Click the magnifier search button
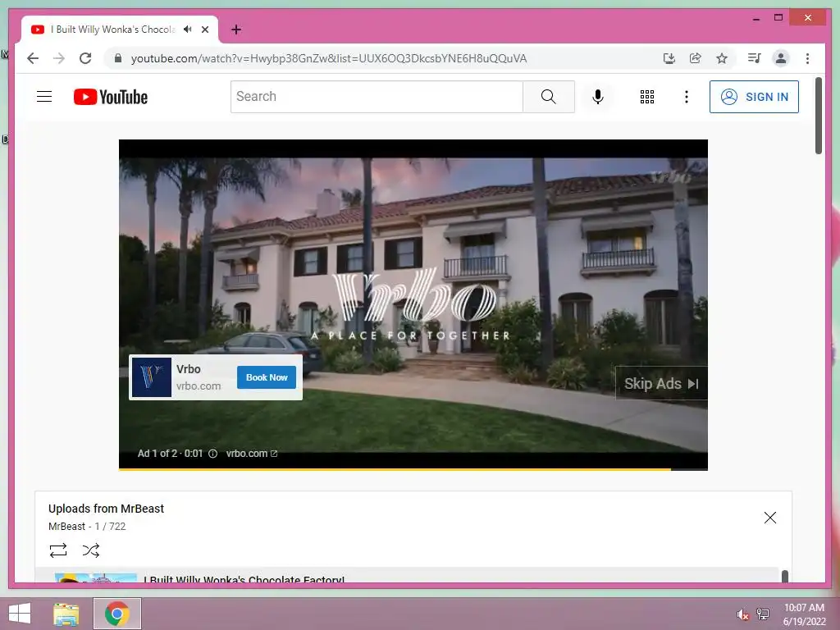The width and height of the screenshot is (840, 630). [x=549, y=97]
